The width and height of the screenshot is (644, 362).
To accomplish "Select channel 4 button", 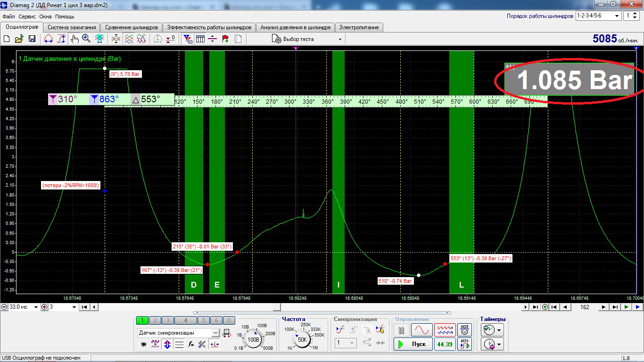I will 186,321.
